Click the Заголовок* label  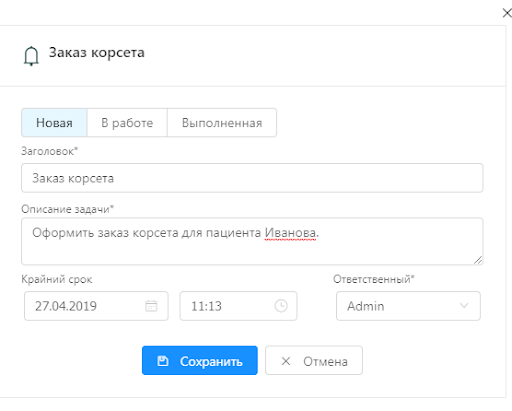pos(49,151)
